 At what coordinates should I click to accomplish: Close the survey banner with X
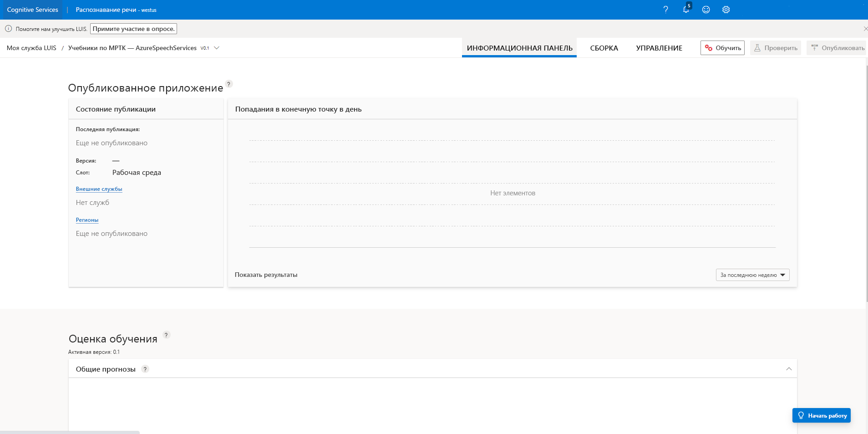(x=865, y=29)
